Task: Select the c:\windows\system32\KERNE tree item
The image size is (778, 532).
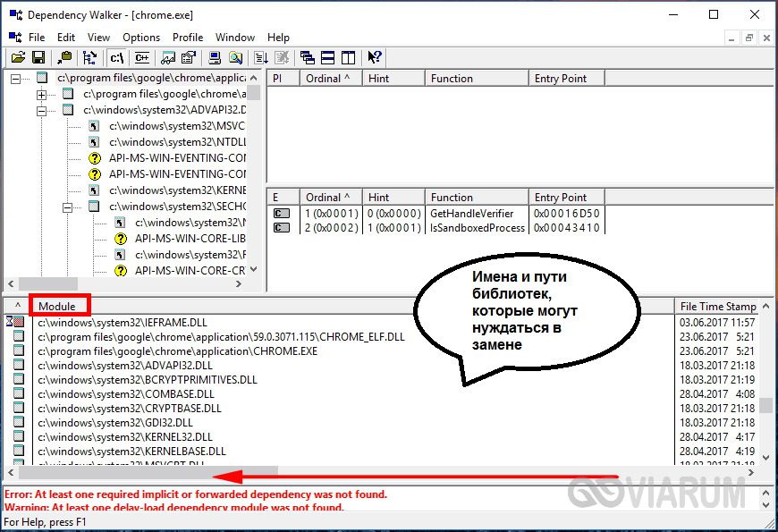Action: coord(177,190)
